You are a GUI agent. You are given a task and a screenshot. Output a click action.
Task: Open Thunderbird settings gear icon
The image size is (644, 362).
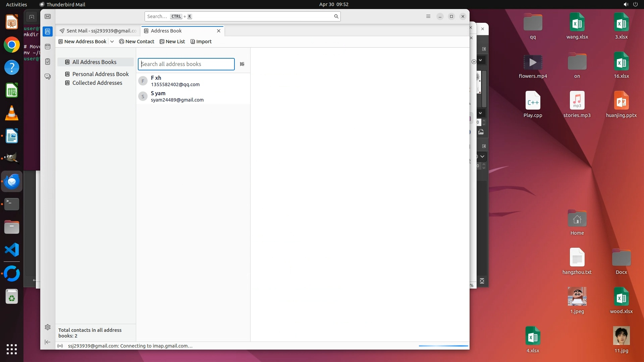coord(48,327)
